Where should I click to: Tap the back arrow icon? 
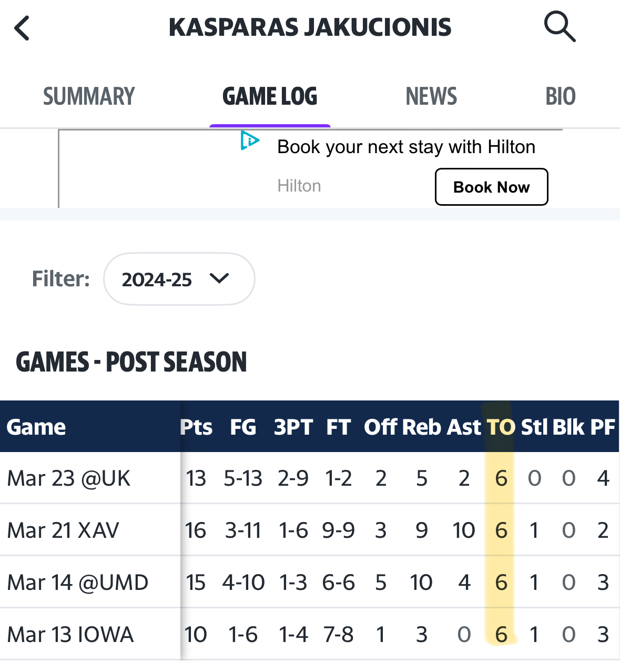[22, 28]
